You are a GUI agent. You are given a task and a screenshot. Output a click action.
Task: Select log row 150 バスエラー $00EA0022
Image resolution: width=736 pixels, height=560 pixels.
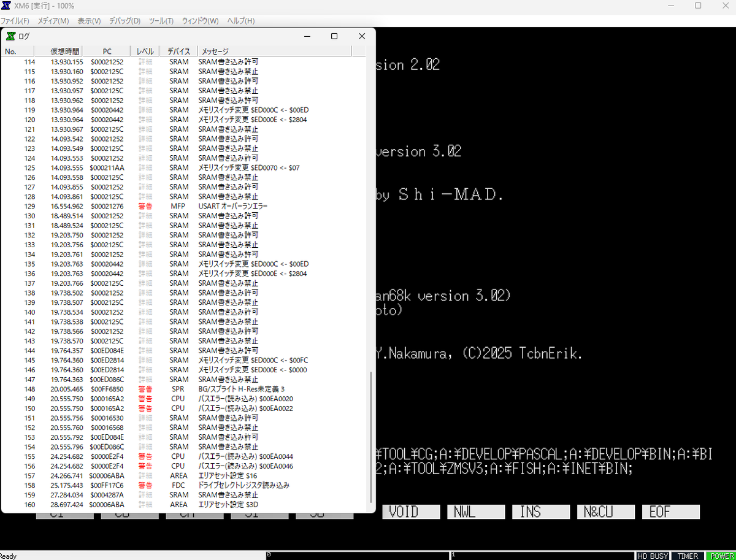tap(184, 408)
